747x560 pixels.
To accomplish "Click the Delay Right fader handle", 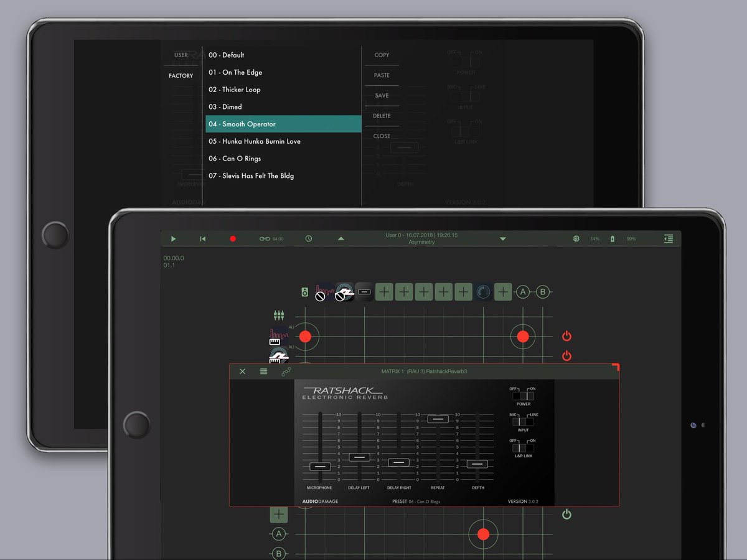I will [x=398, y=462].
